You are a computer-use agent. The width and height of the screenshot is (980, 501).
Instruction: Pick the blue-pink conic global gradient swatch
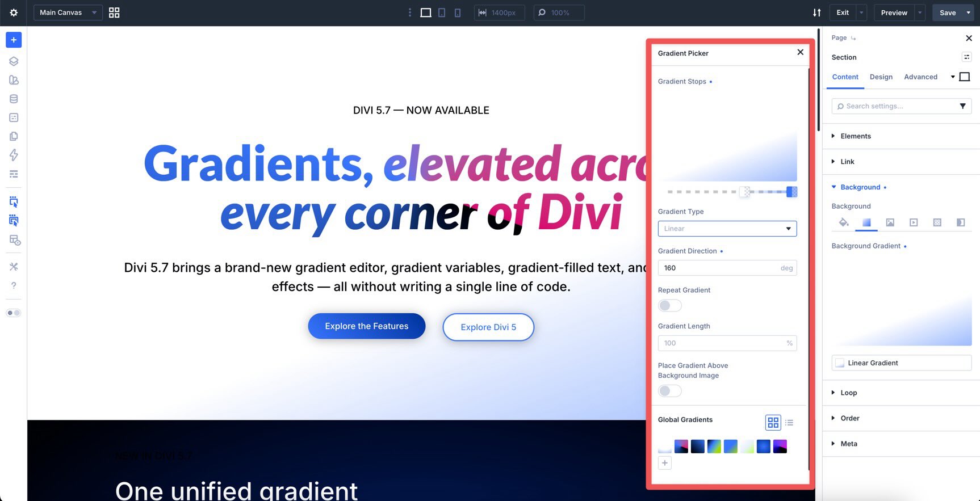coord(681,447)
